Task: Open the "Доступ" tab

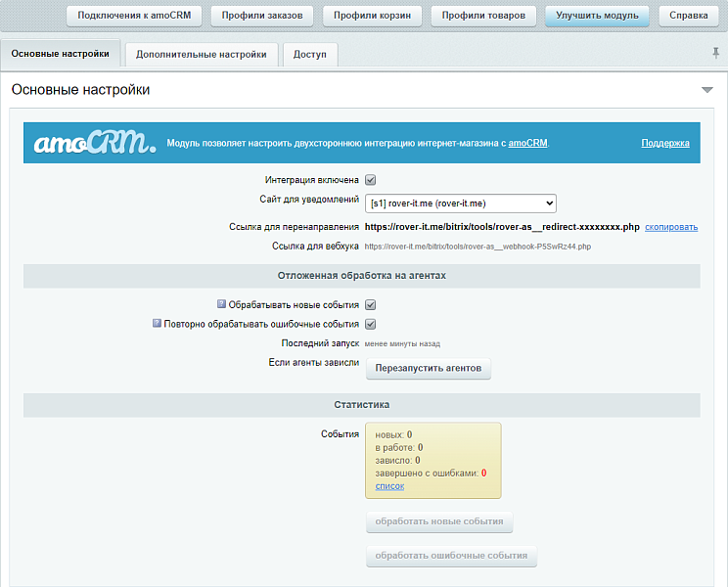Action: (x=310, y=55)
